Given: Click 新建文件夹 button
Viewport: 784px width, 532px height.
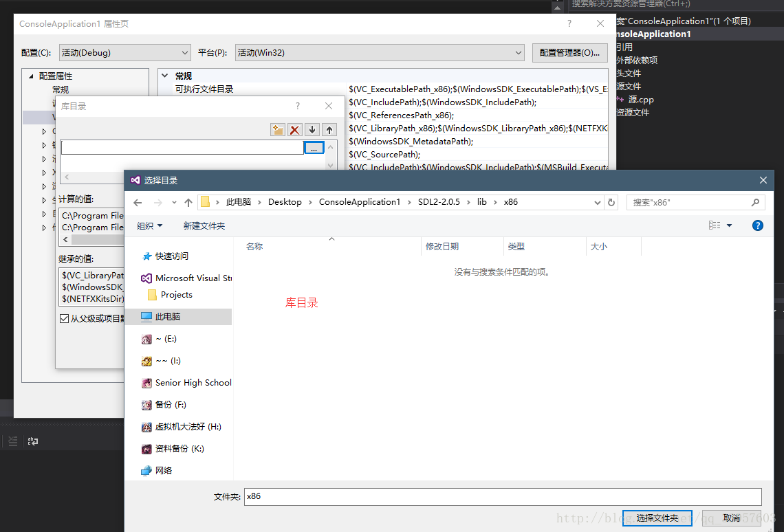Looking at the screenshot, I should tap(204, 225).
